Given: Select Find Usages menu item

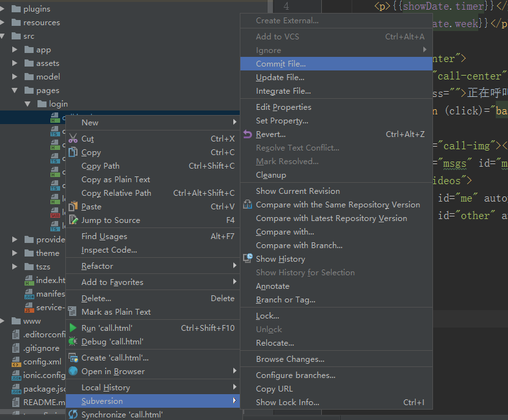Looking at the screenshot, I should click(x=153, y=236).
